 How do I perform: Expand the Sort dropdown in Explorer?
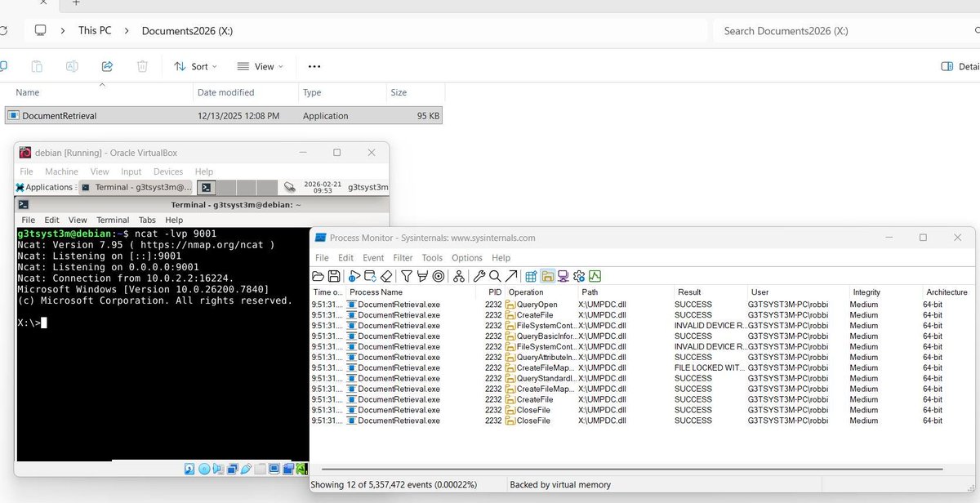196,66
